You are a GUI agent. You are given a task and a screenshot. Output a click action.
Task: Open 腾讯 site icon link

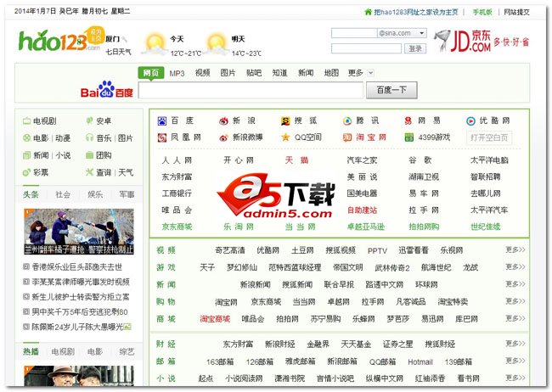pos(347,121)
